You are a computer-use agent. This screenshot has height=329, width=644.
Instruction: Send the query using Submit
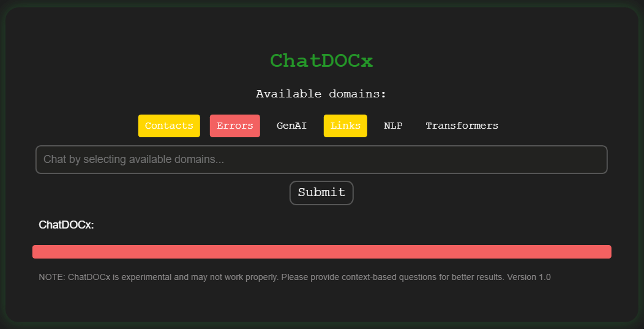pyautogui.click(x=321, y=192)
